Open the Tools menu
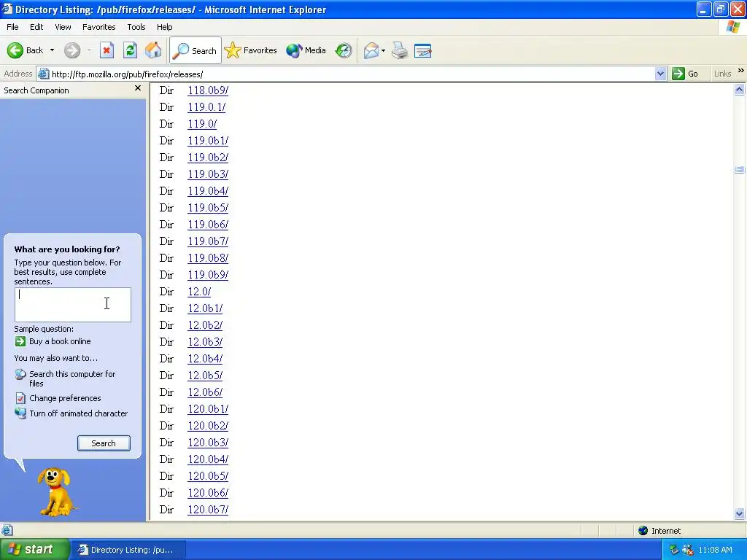This screenshot has width=747, height=560. click(136, 27)
